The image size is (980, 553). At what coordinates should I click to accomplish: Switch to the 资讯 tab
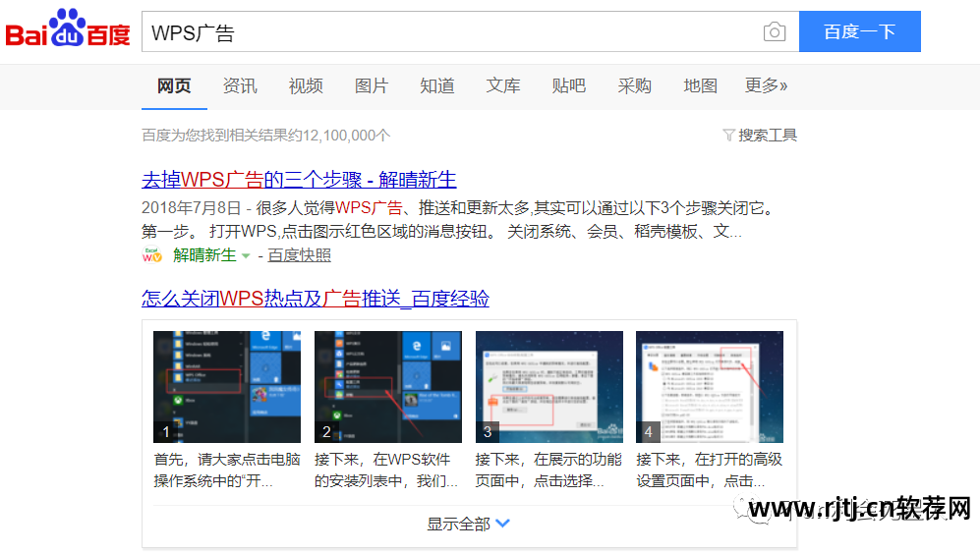(240, 86)
